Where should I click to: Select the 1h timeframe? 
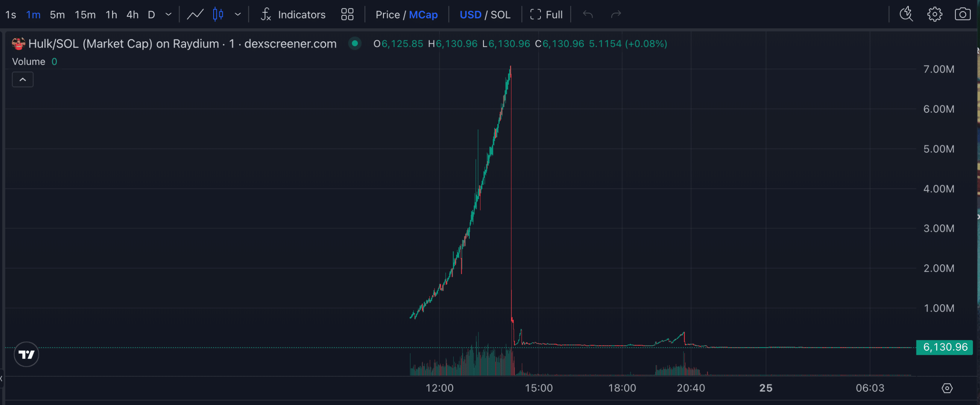111,15
